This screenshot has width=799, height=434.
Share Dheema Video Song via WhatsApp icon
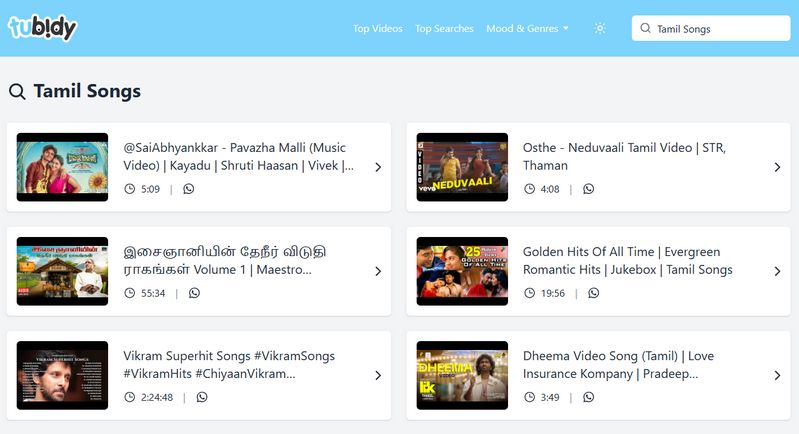click(589, 397)
